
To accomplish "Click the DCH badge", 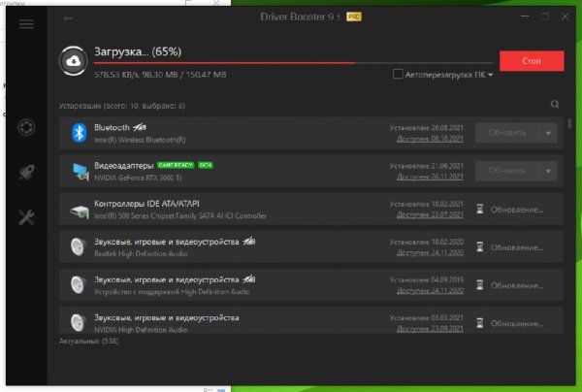I will (206, 165).
